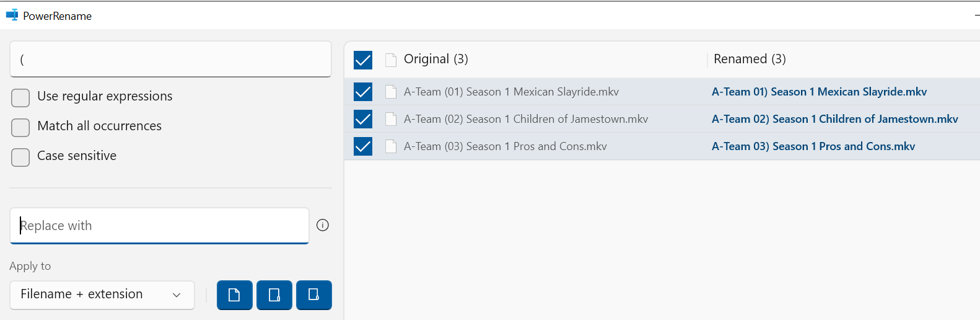Toggle the Include subfolders button
Image resolution: width=980 pixels, height=320 pixels.
tap(313, 295)
